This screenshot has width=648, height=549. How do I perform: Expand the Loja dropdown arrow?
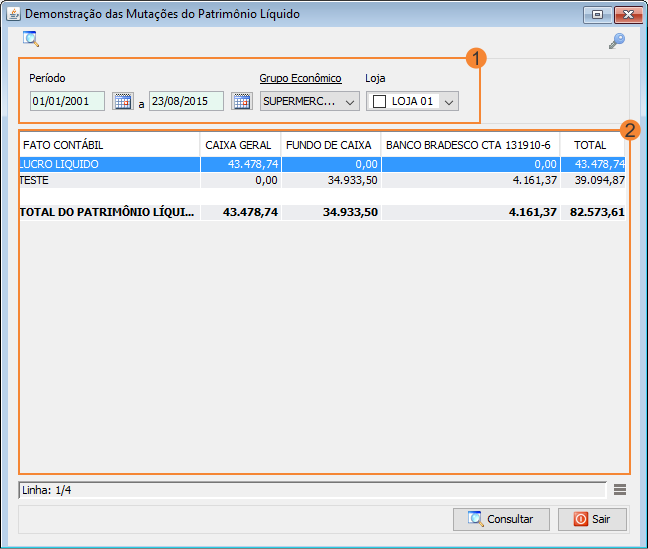[x=448, y=101]
